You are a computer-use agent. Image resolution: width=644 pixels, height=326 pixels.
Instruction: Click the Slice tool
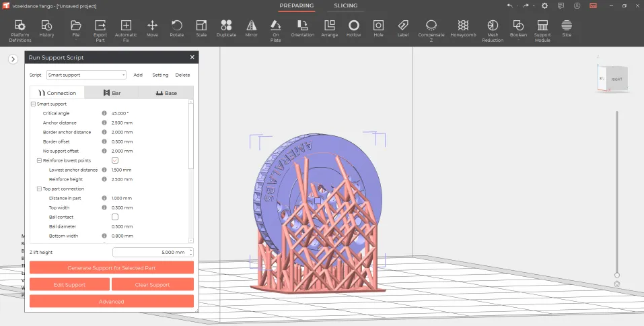[x=567, y=29]
